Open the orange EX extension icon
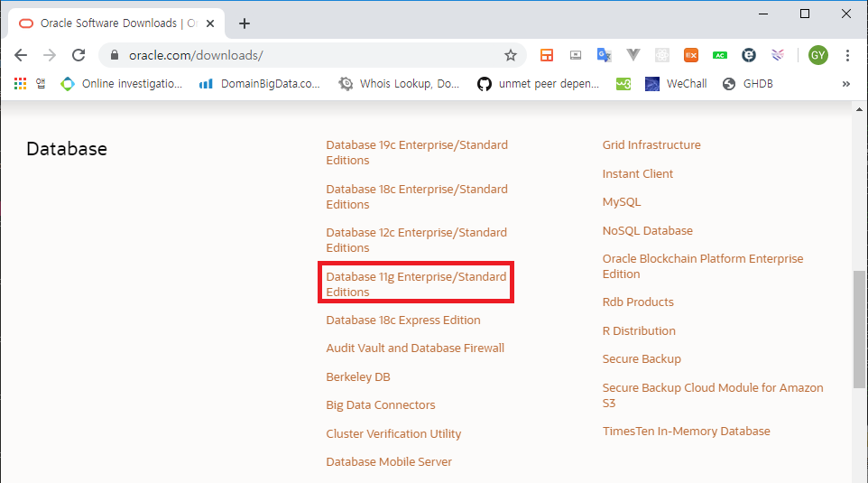This screenshot has width=868, height=483. point(691,55)
